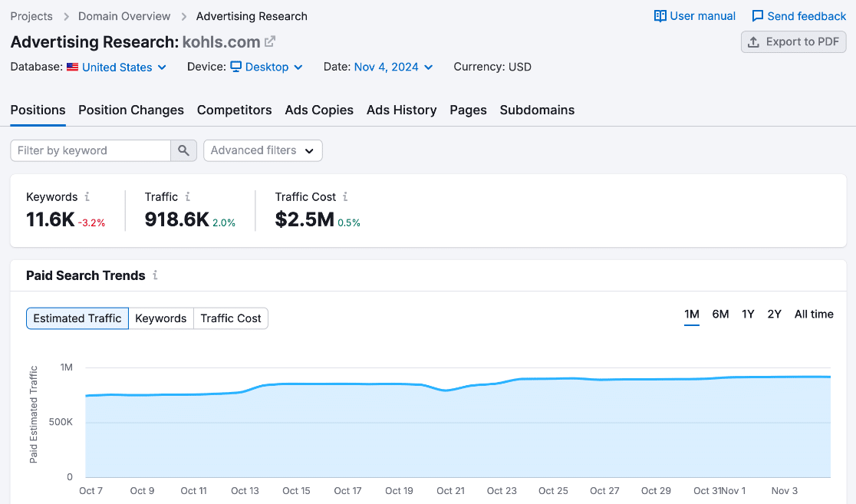
Task: Switch to the Competitors tab
Action: (234, 110)
